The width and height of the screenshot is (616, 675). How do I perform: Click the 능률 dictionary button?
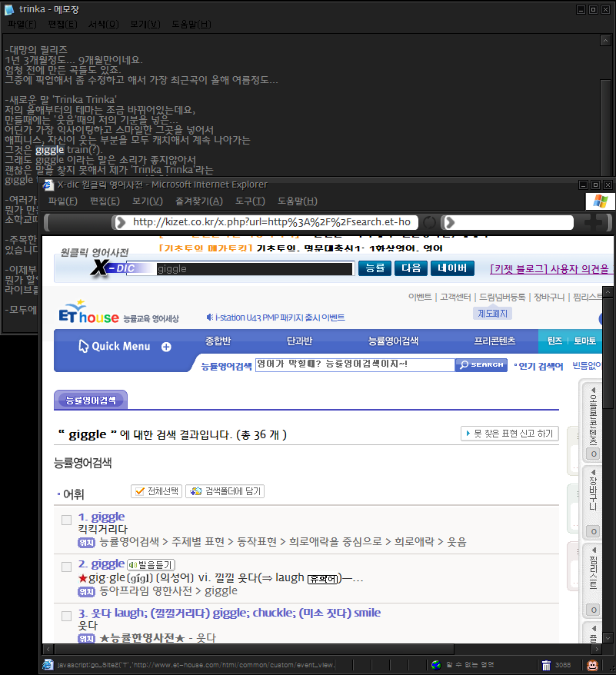click(375, 268)
